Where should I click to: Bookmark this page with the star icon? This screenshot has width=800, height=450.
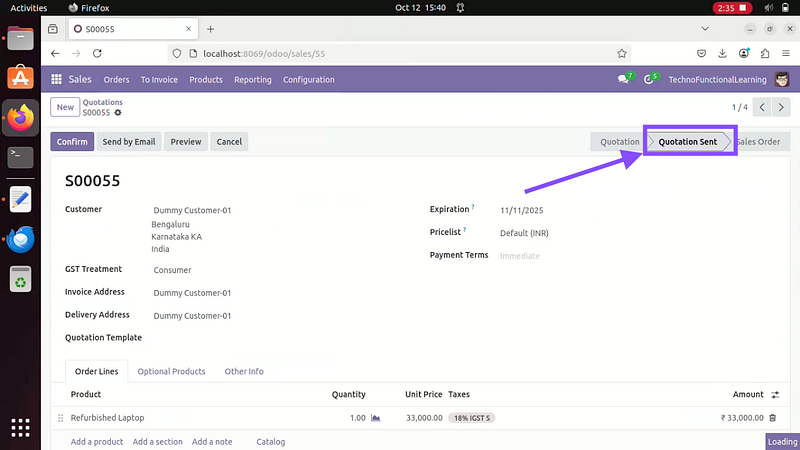click(x=622, y=54)
